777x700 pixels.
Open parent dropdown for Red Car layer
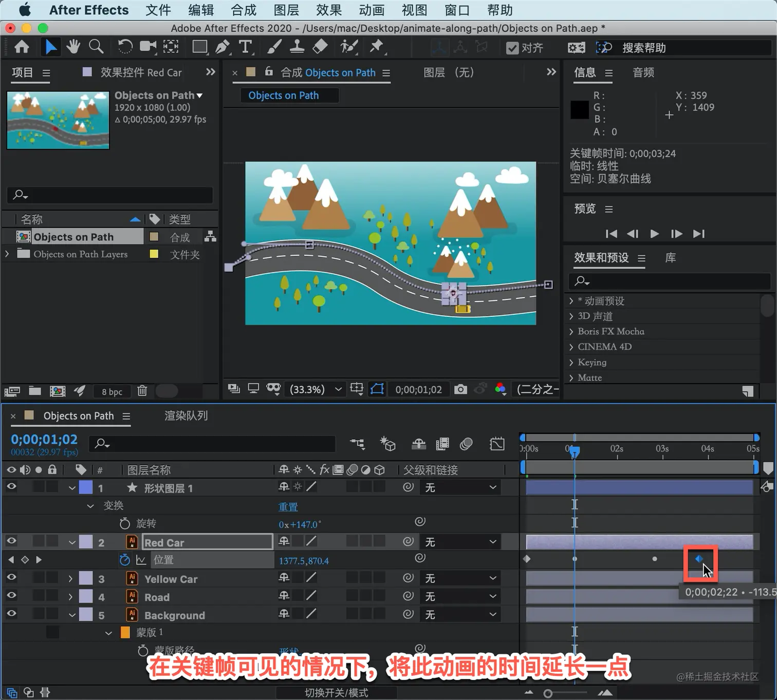pyautogui.click(x=460, y=542)
